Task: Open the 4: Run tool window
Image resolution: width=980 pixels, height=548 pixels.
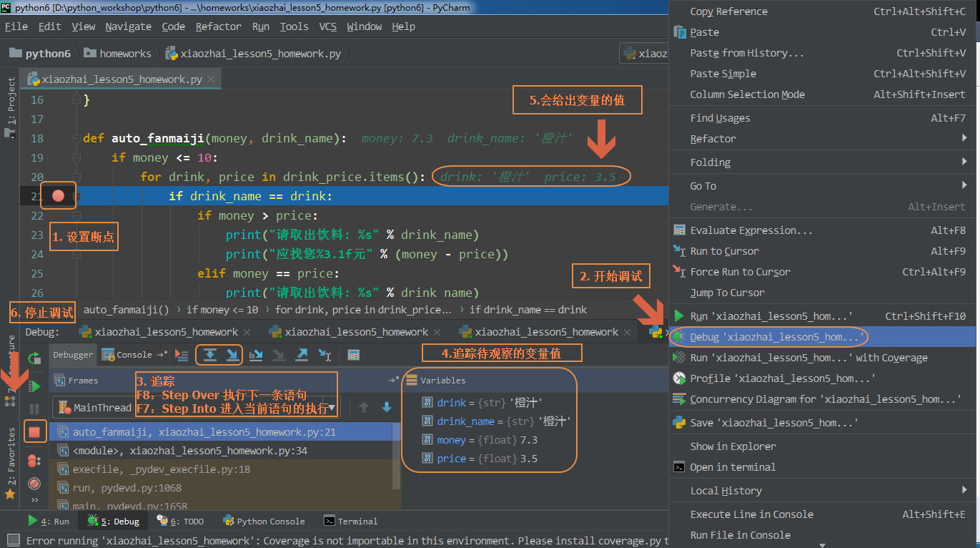Action: [48, 521]
